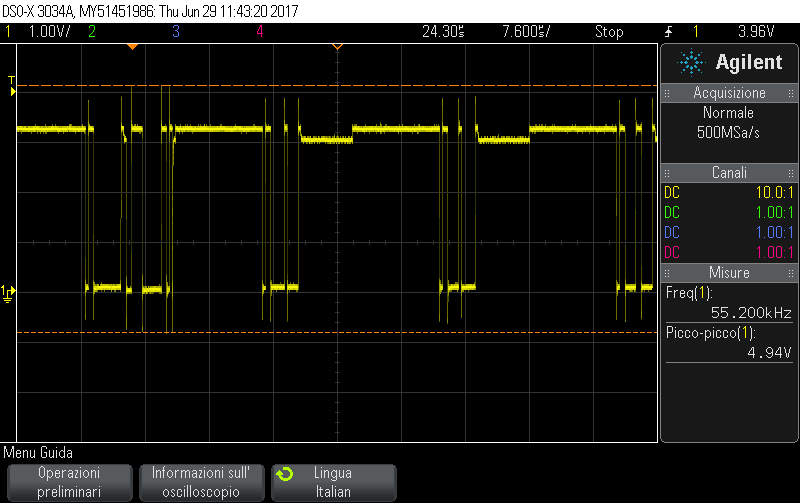Click the 3.96V trigger level value
This screenshot has height=503, width=800.
tap(756, 32)
